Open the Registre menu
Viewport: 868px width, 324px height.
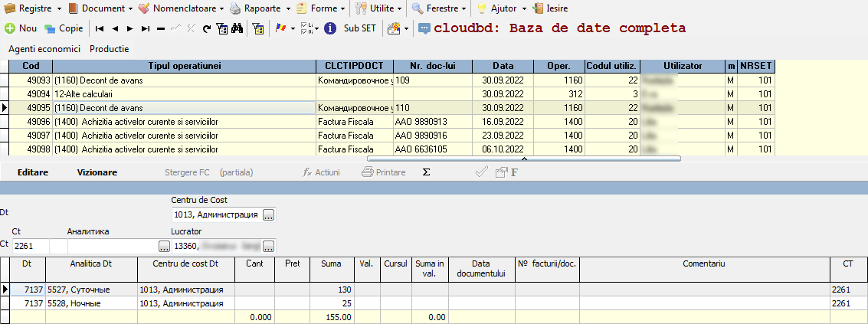tap(33, 8)
